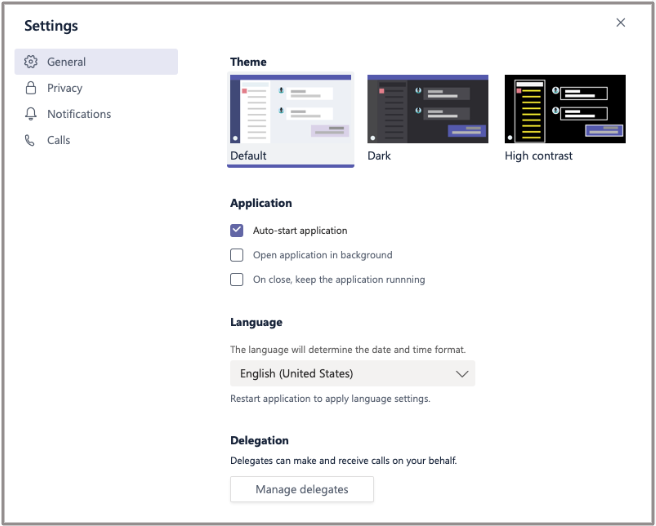Screen dimensions: 656x526
Task: Click the bell icon for Notifications
Action: 30,114
